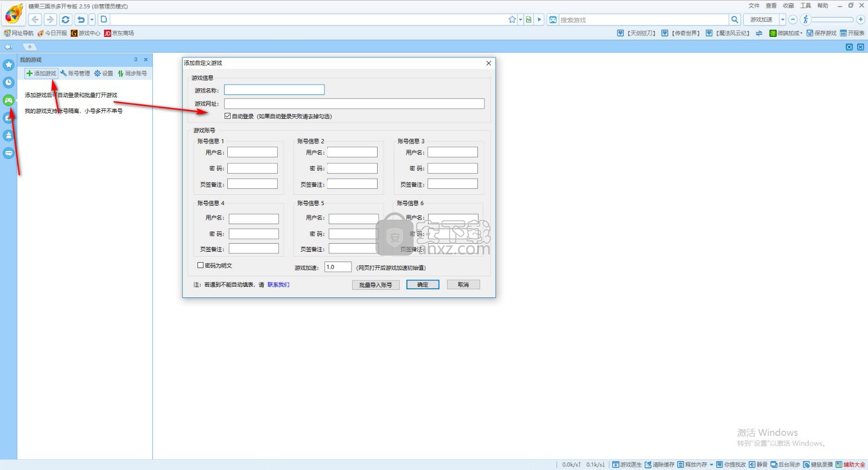Confirm with the 确定 button

point(423,284)
